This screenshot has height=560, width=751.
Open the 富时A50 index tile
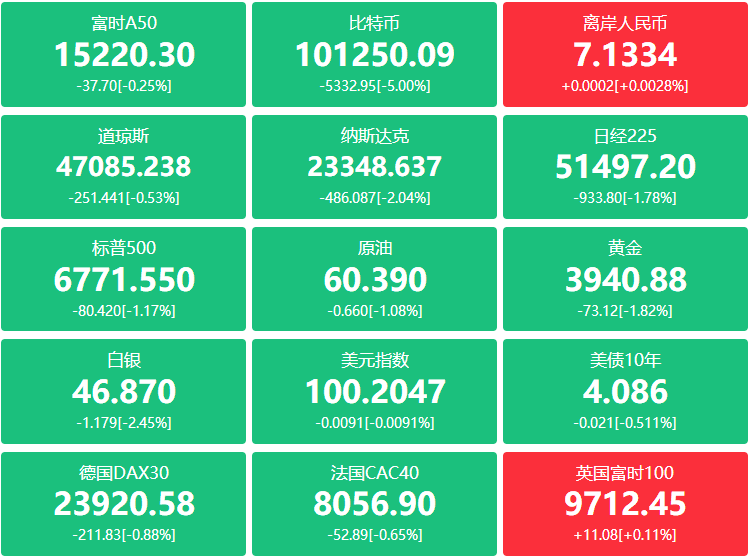(x=123, y=54)
